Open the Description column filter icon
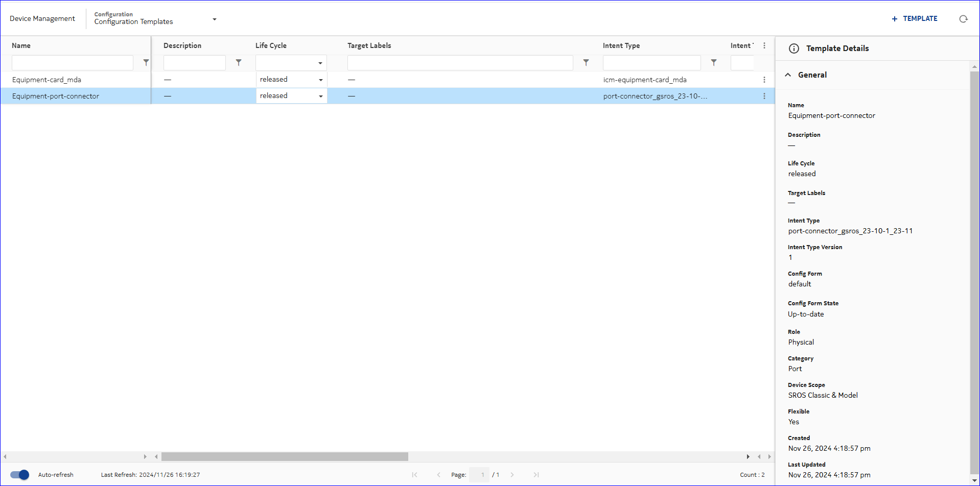This screenshot has width=980, height=486. point(239,62)
